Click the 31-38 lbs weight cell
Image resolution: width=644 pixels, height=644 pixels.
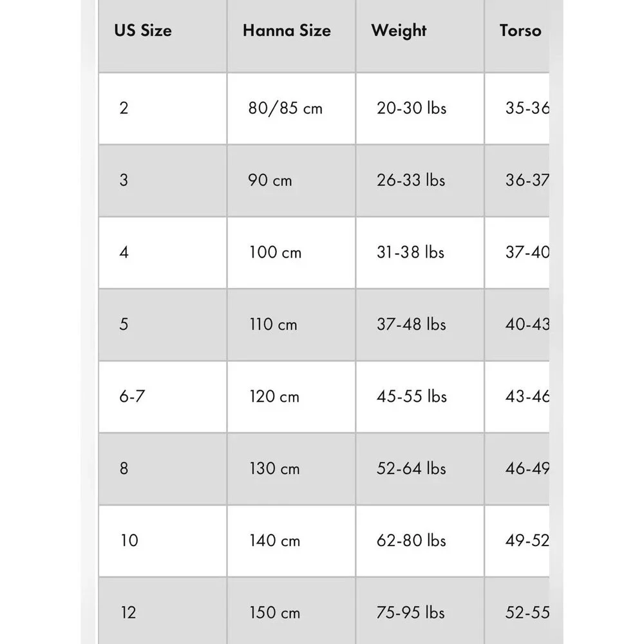[x=420, y=252]
